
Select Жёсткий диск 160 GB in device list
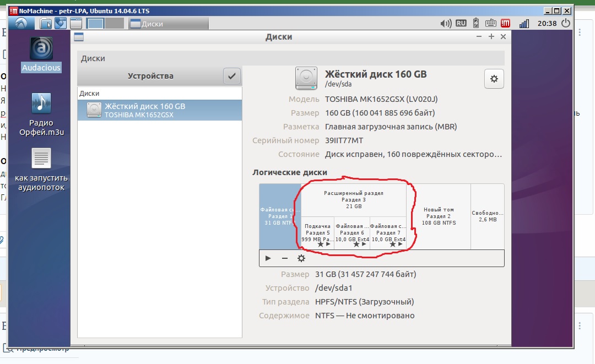click(160, 110)
